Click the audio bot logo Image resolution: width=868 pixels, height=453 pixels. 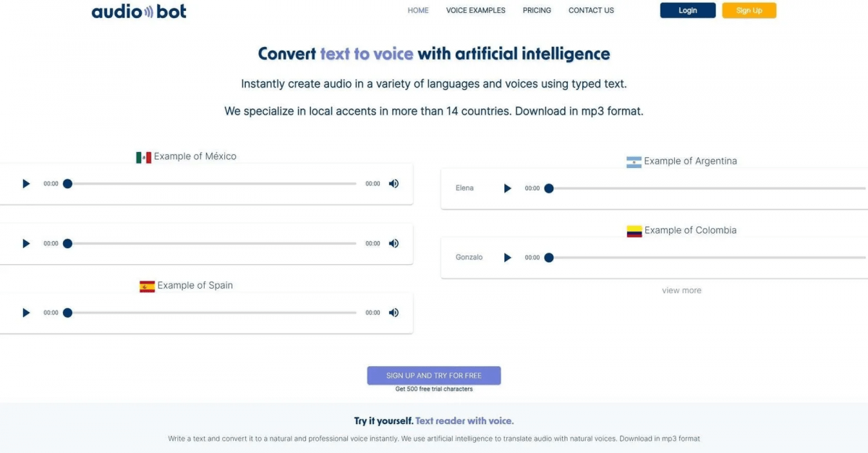pyautogui.click(x=139, y=11)
